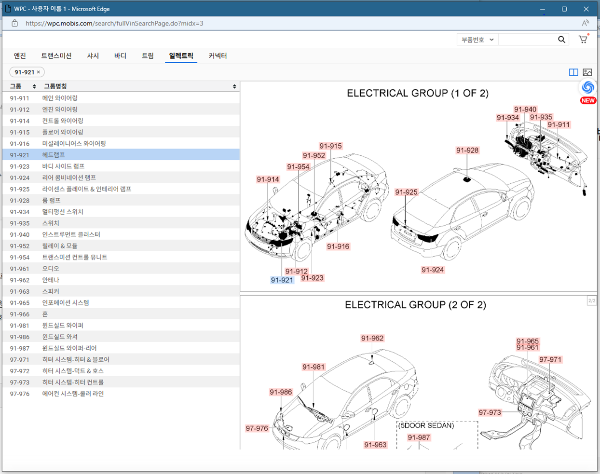Click the 91-962 callout in group 2 diagram

tap(372, 338)
